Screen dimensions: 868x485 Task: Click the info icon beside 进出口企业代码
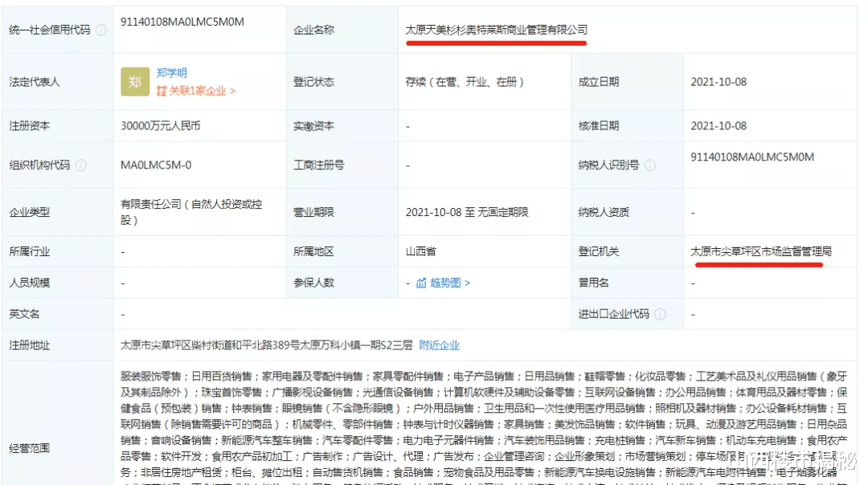(660, 314)
